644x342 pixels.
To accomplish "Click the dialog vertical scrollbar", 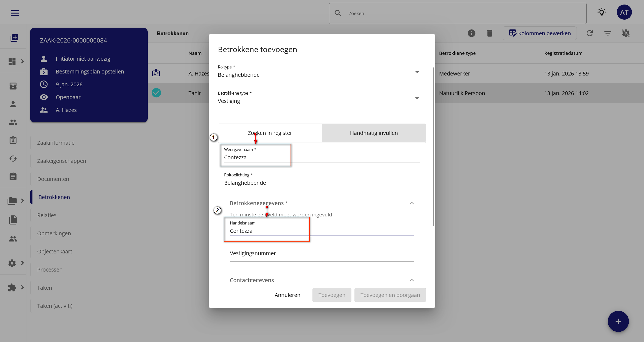I will coord(433,146).
